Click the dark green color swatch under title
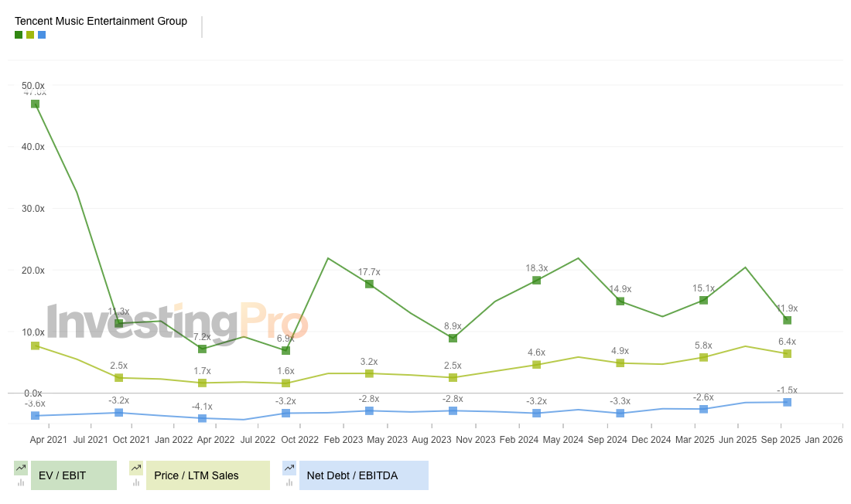The width and height of the screenshot is (851, 504). pos(19,35)
